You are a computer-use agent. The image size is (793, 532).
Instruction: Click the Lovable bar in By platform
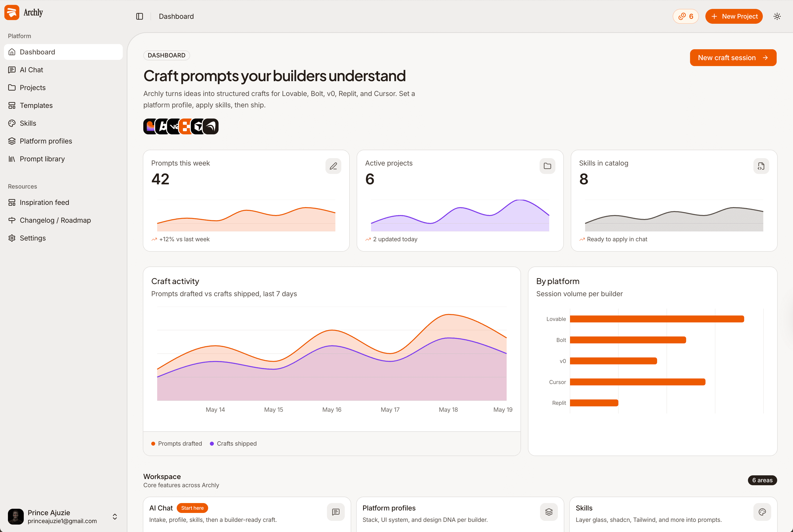click(657, 319)
